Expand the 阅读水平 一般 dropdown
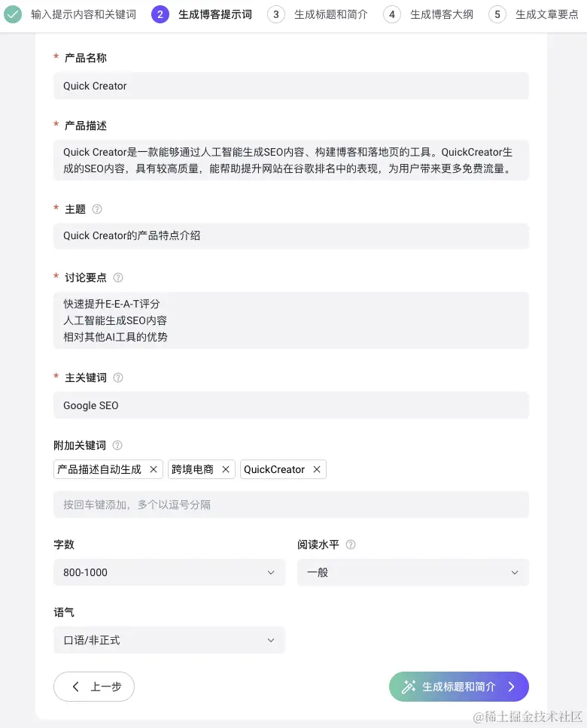The height and width of the screenshot is (728, 587). (413, 572)
